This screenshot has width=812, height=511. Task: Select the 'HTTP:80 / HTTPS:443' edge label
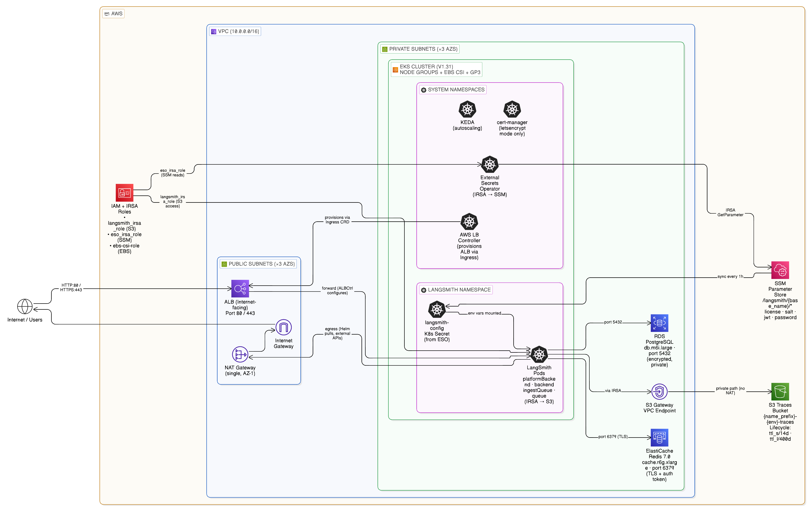pyautogui.click(x=71, y=287)
